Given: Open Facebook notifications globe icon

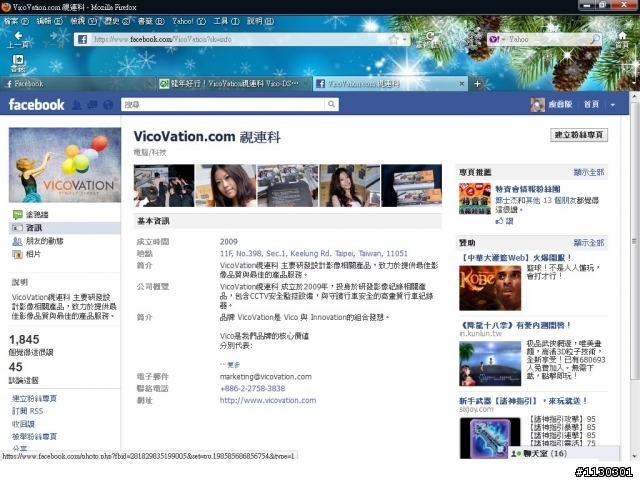Looking at the screenshot, I should click(x=108, y=105).
